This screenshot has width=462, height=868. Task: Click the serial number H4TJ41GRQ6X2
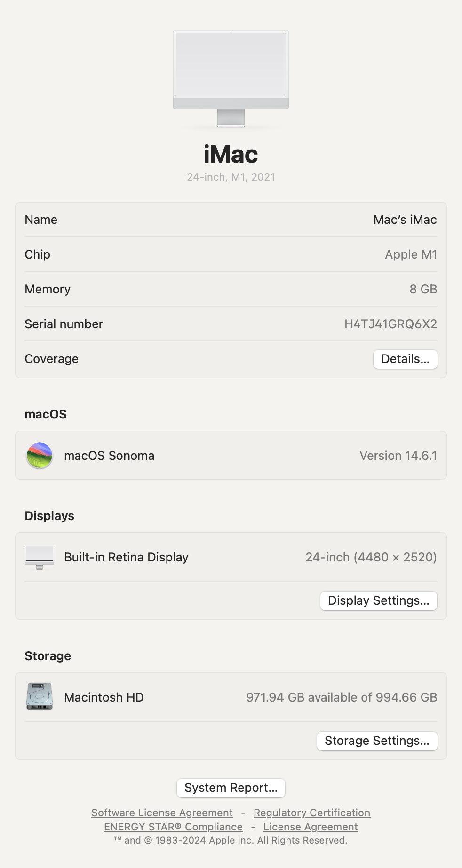click(390, 324)
